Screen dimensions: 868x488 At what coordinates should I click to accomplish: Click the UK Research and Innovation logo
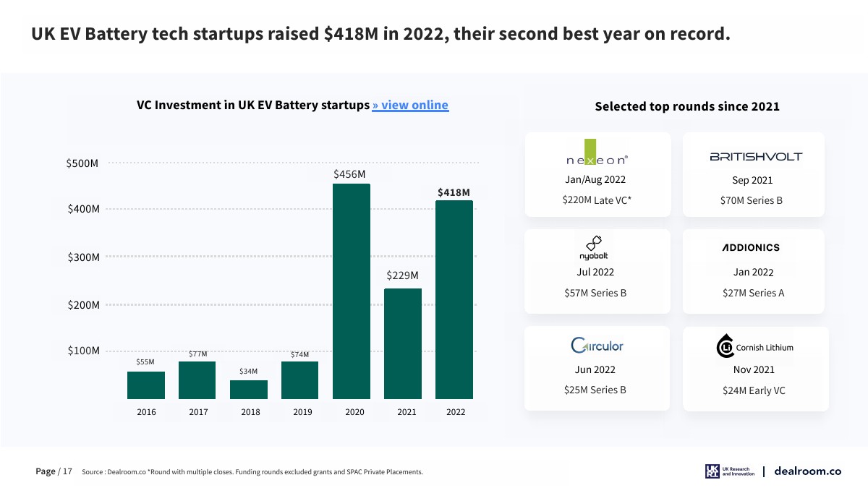[729, 471]
